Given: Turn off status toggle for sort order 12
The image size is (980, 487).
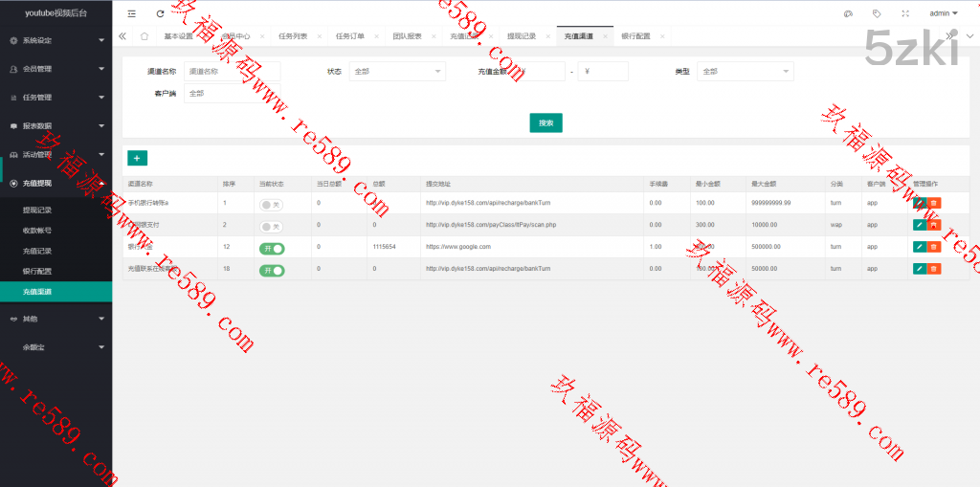Looking at the screenshot, I should 272,248.
